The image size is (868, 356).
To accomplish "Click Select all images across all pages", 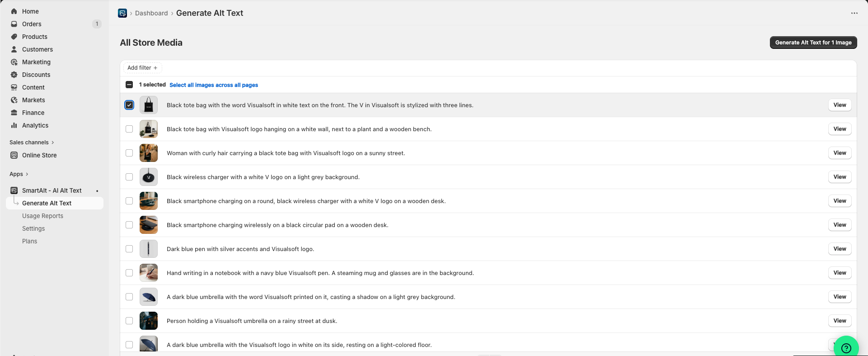I will [214, 85].
